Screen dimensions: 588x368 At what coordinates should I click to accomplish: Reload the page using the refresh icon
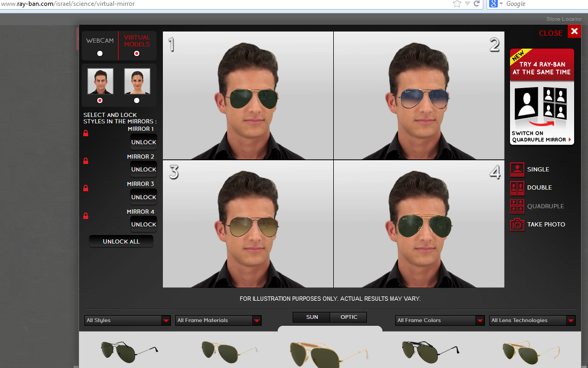click(x=476, y=4)
